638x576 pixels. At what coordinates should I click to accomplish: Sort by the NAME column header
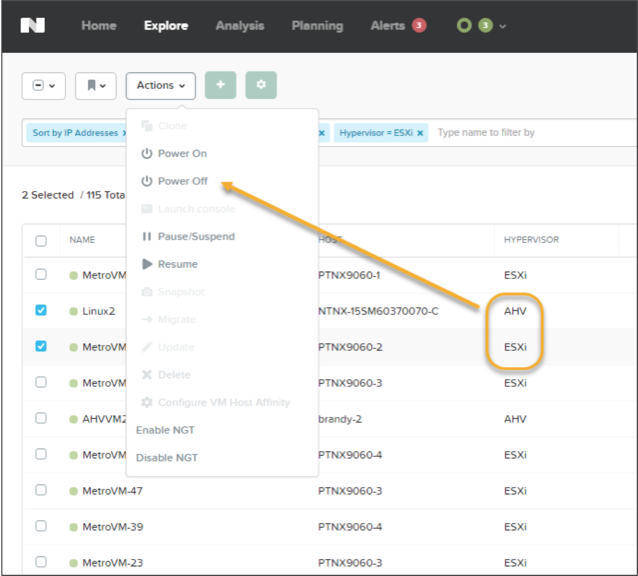tap(82, 240)
